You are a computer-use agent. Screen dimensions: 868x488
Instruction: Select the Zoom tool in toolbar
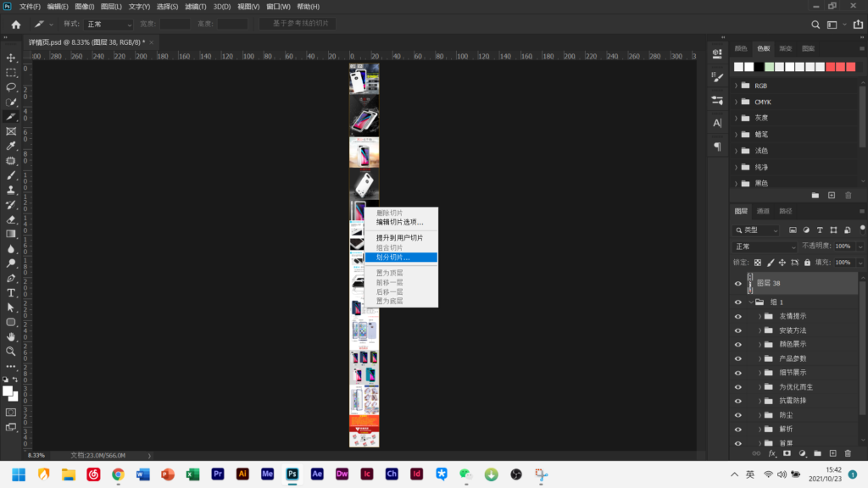tap(11, 351)
